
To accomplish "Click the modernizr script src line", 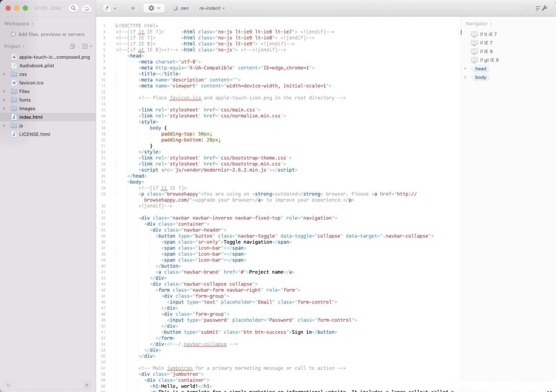I will pyautogui.click(x=218, y=170).
